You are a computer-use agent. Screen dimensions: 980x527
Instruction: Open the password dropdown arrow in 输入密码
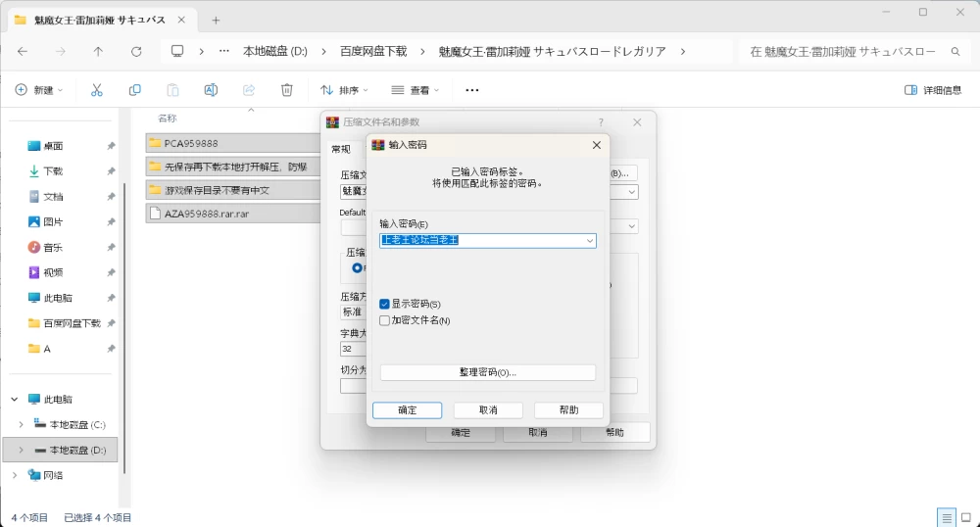(589, 241)
